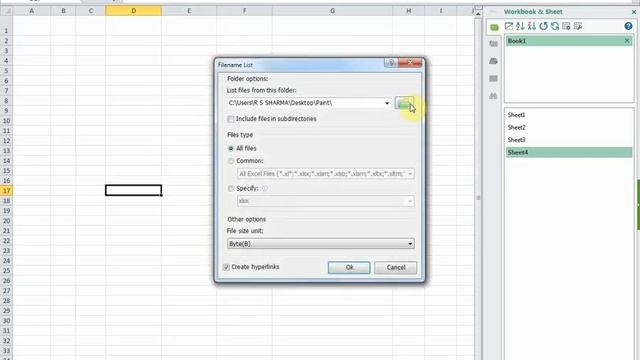640x360 pixels.
Task: Click the help button in Filename List title bar
Action: coord(391,62)
